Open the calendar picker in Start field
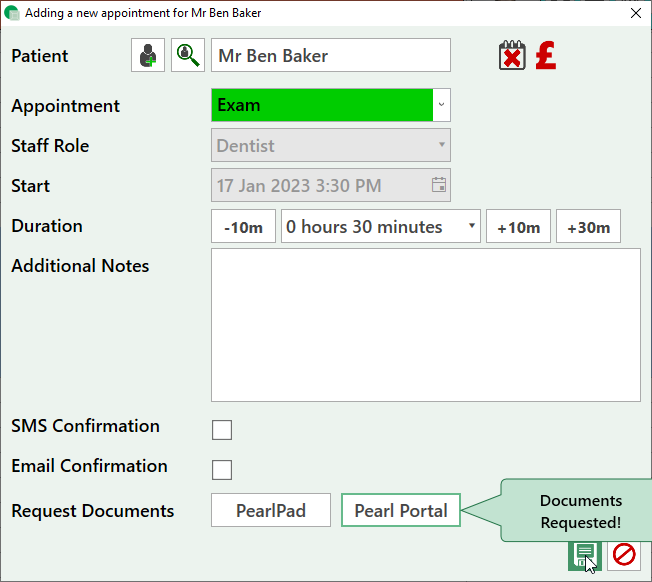Screen dimensions: 652x582 coord(438,185)
